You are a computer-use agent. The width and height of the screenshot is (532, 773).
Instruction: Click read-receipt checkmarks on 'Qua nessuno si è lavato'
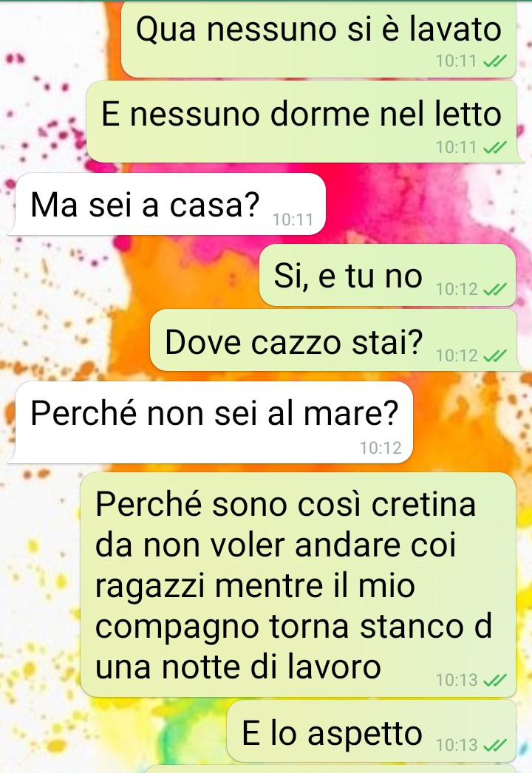(x=494, y=61)
